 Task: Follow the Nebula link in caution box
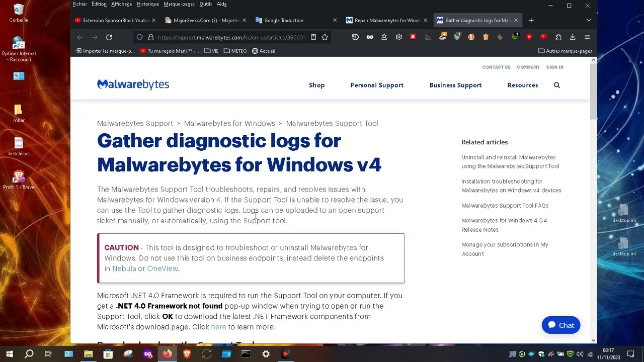click(x=124, y=268)
